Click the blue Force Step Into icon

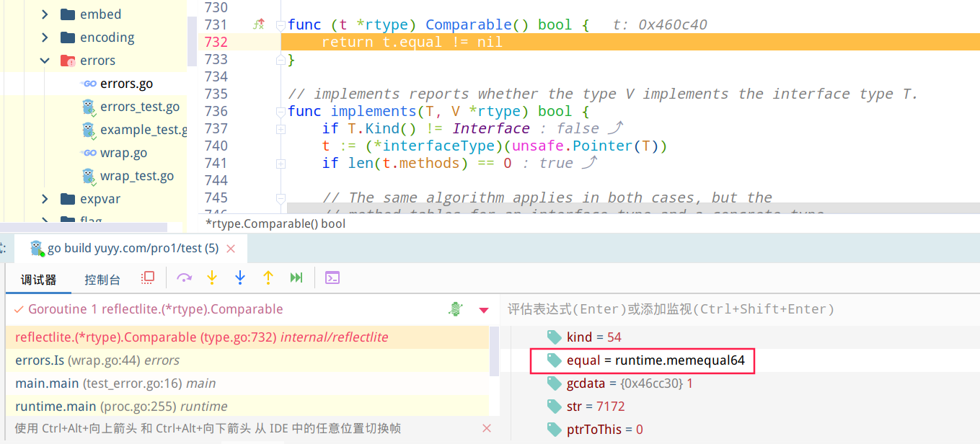pyautogui.click(x=240, y=277)
